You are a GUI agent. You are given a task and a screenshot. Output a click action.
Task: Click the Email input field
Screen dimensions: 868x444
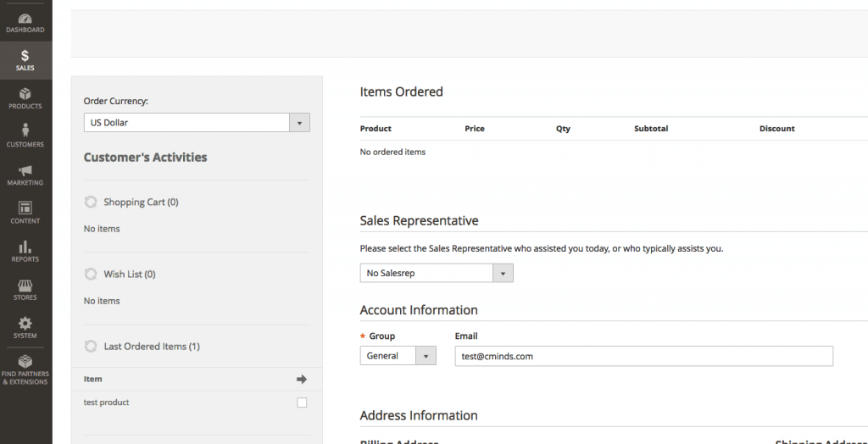click(643, 356)
